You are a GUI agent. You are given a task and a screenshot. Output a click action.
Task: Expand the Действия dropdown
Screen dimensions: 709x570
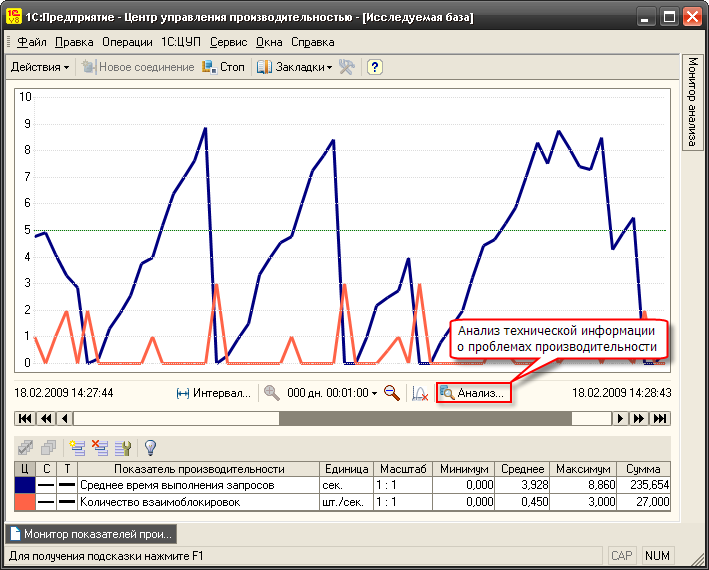pyautogui.click(x=40, y=67)
